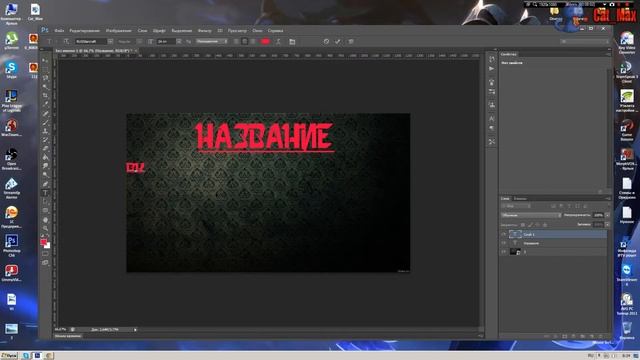This screenshot has height=360, width=640.
Task: Align text right in options bar
Action: [x=253, y=41]
